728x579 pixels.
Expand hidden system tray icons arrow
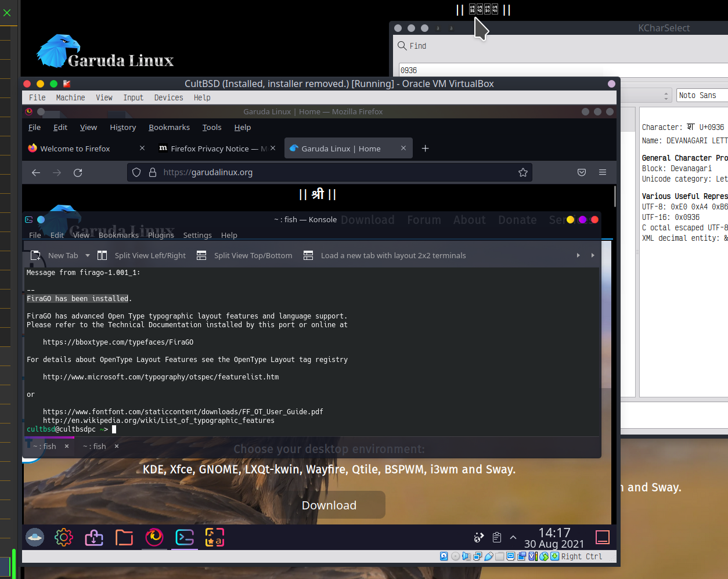(513, 537)
